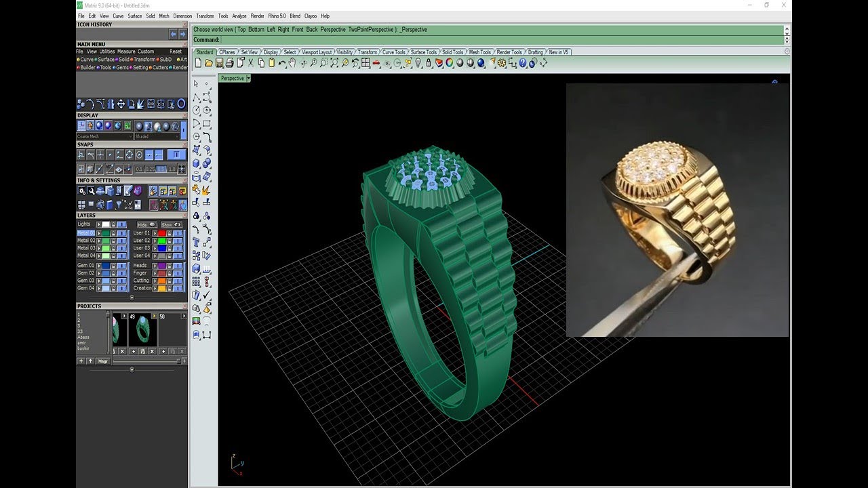Click the red car zoom icon
Viewport: 868px width, 488px height.
point(376,63)
